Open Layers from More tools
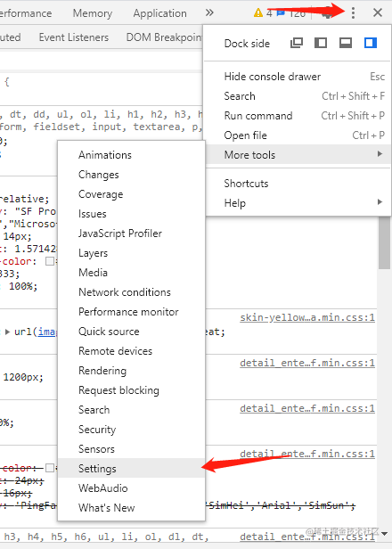 coord(132,253)
